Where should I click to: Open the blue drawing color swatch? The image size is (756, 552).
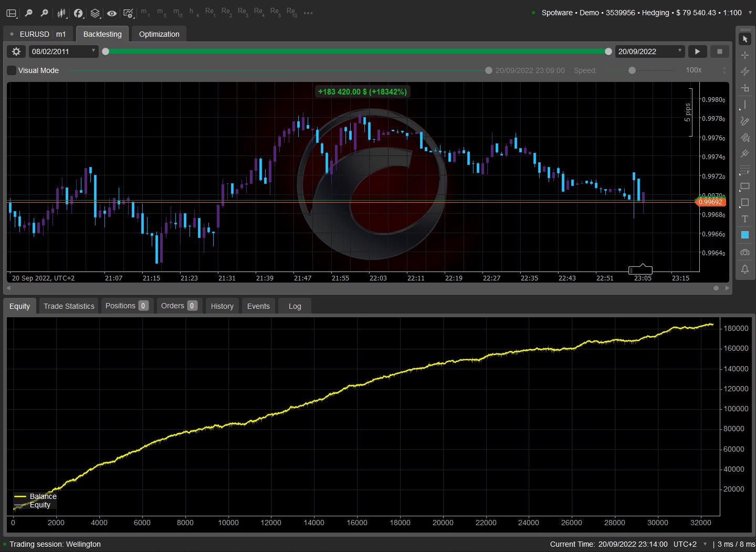coord(745,235)
